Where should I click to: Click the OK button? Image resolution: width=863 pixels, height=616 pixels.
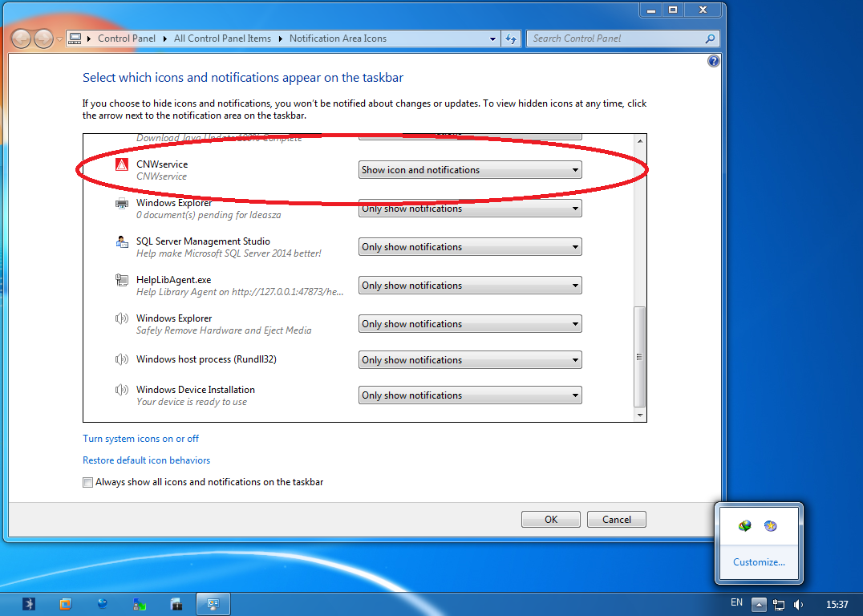[551, 520]
